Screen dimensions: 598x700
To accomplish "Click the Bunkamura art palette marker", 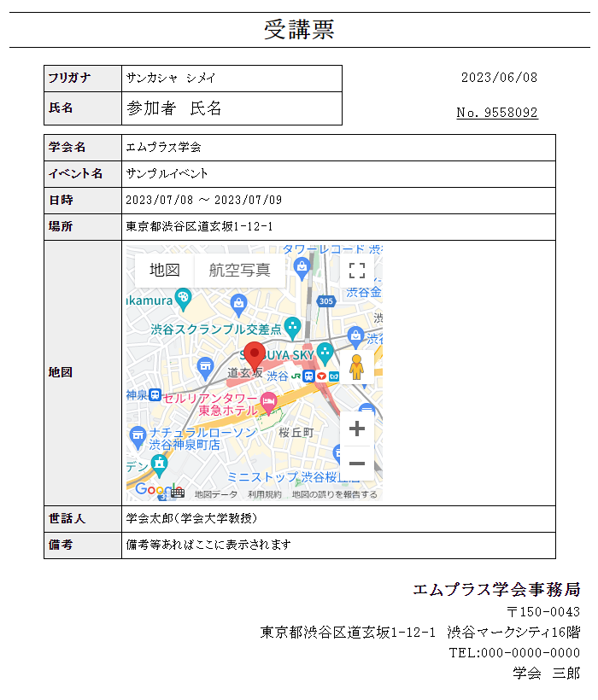I will [x=183, y=300].
